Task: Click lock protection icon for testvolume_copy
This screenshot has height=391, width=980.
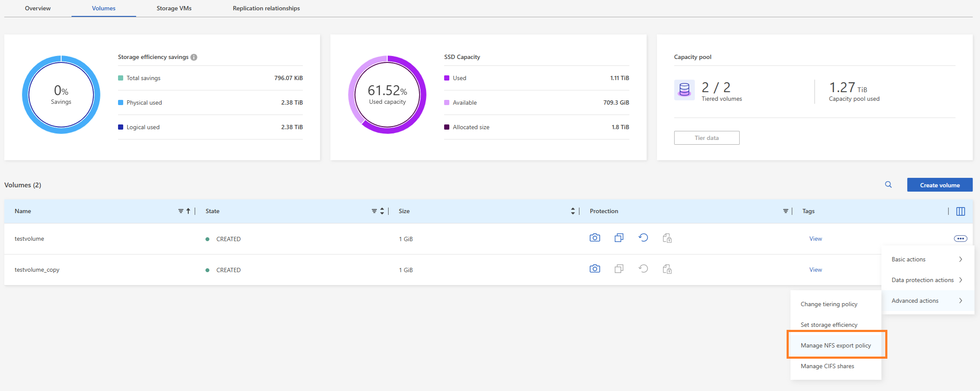Action: click(x=667, y=270)
